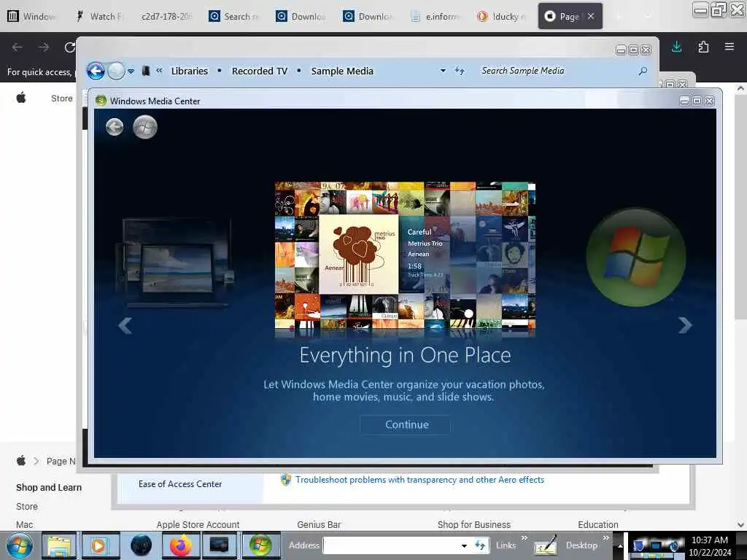Close the active Page browser tab
The height and width of the screenshot is (560, 747).
point(591,16)
